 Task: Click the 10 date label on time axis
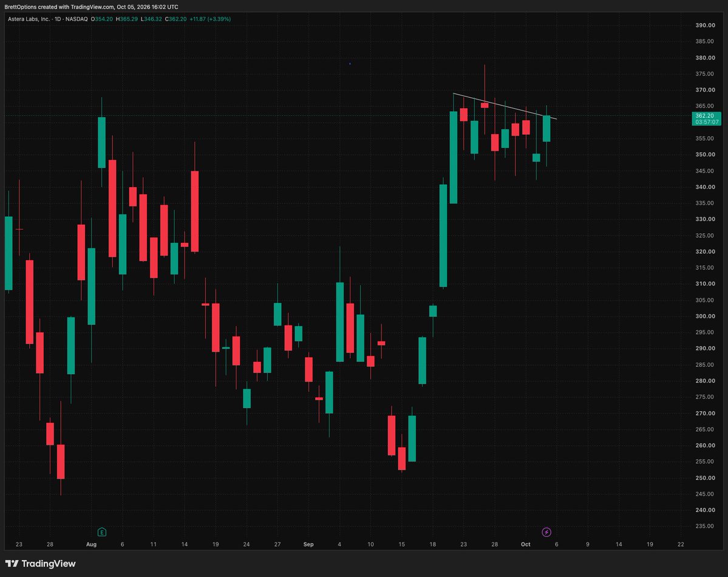point(370,544)
